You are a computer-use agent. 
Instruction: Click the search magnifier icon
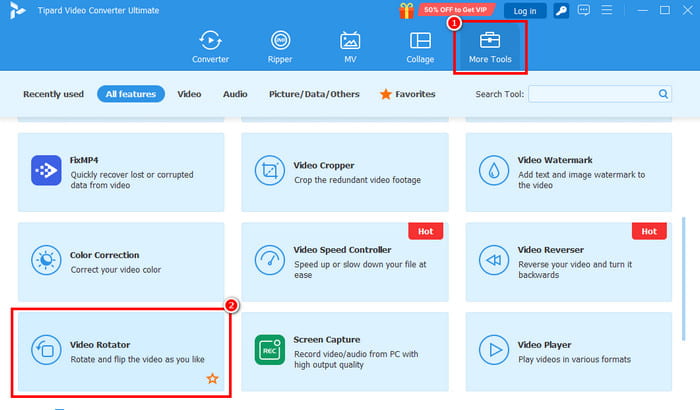tap(663, 94)
